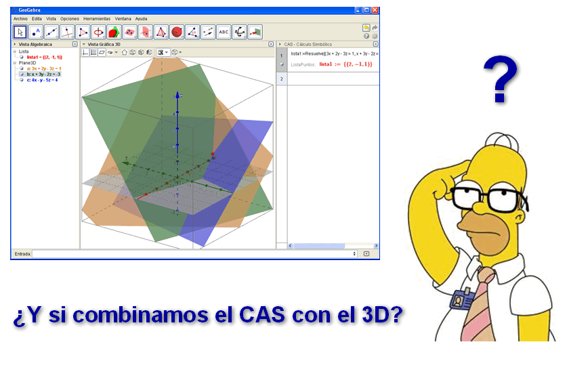Open the Herramientas menu

97,19
